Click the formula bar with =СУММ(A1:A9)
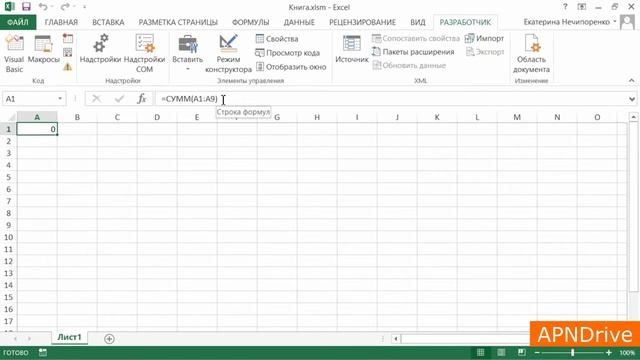The image size is (640, 360). pos(391,99)
